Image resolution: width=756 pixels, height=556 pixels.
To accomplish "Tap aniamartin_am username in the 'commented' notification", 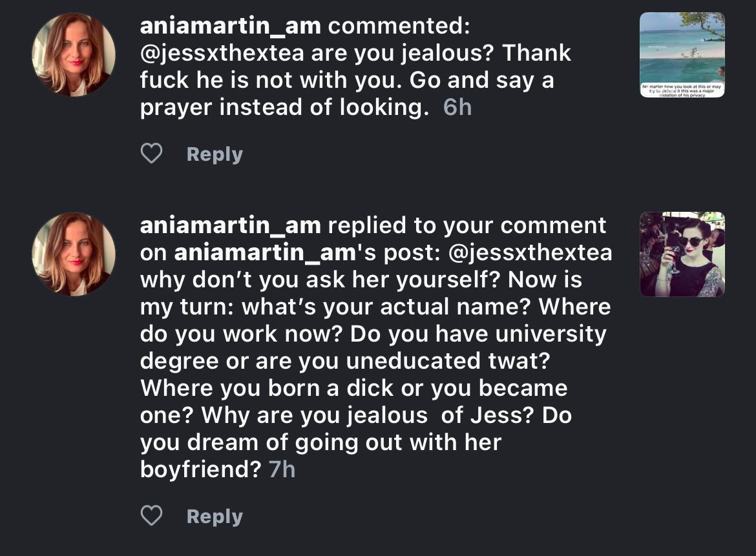I will pos(230,25).
